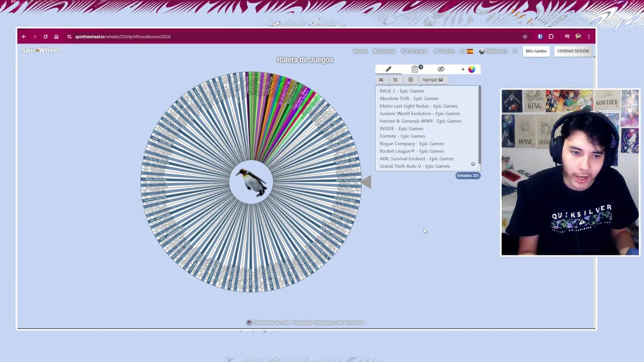Open the plus color wheel tab
Viewport: 644px width, 362px height.
468,69
